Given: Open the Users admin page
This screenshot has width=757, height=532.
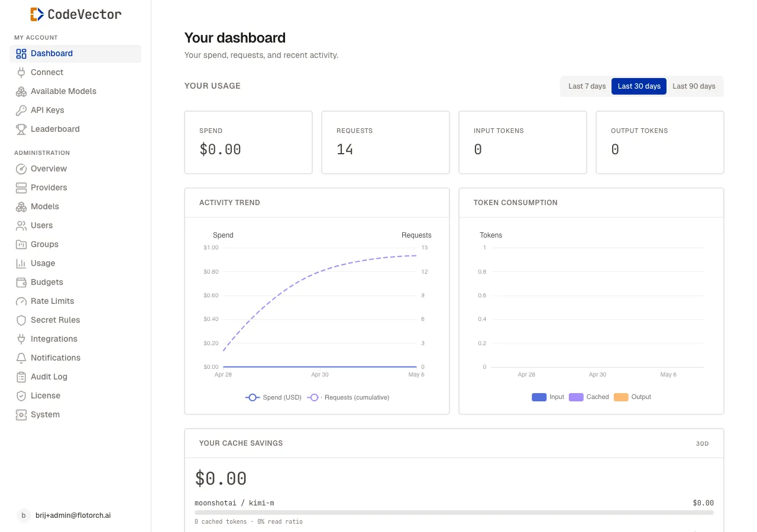Looking at the screenshot, I should pyautogui.click(x=75, y=226).
